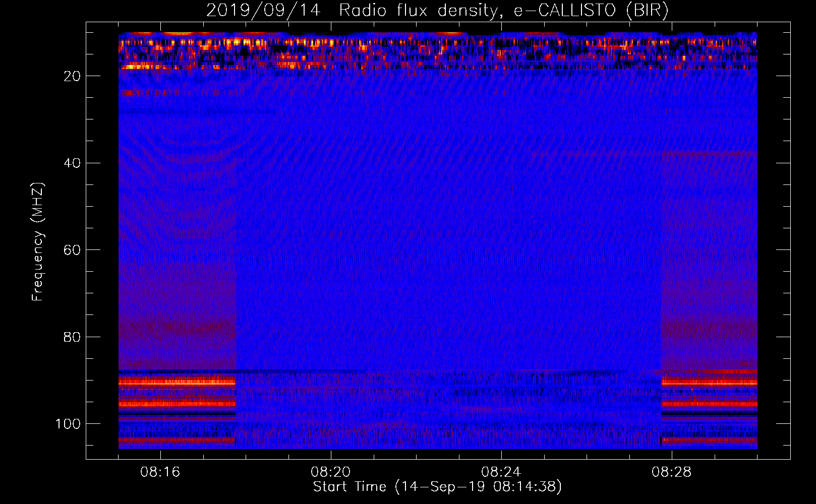Click the 'Start Time (14-Sep-19 08:14:38)' axis label
Viewport: 816px width, 504px height.
point(437,487)
